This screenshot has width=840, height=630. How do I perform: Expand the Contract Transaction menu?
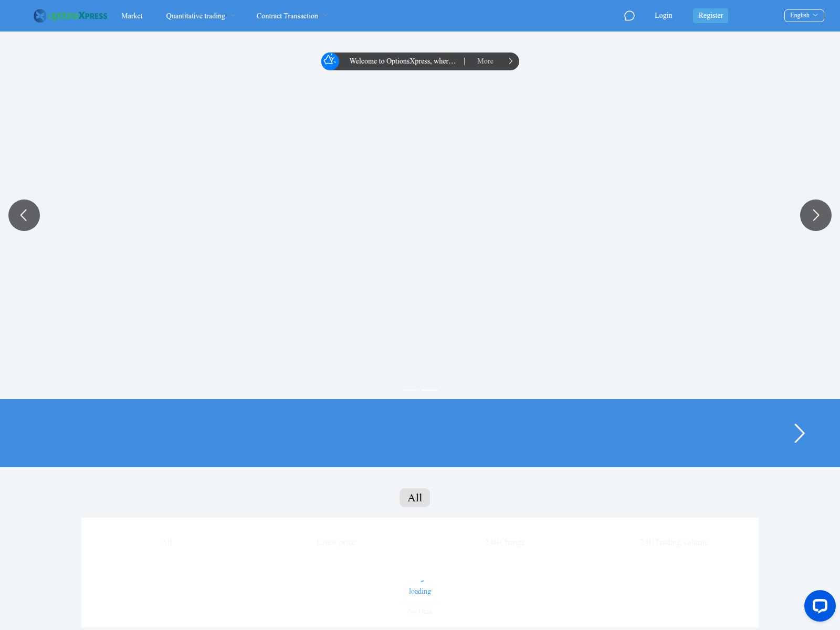(290, 16)
